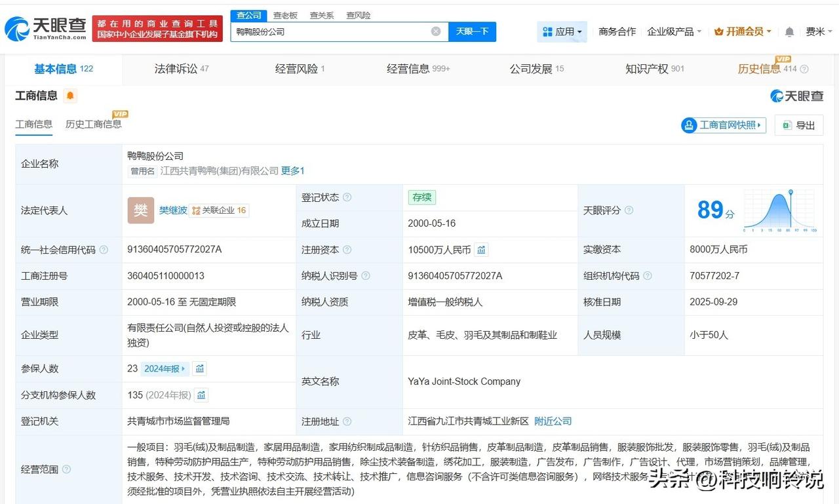Open the 费米 account dropdown
Viewport: 839px width, 504px height.
coord(819,31)
